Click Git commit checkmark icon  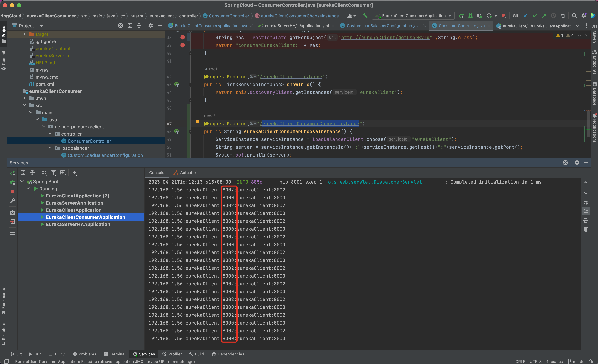point(535,16)
